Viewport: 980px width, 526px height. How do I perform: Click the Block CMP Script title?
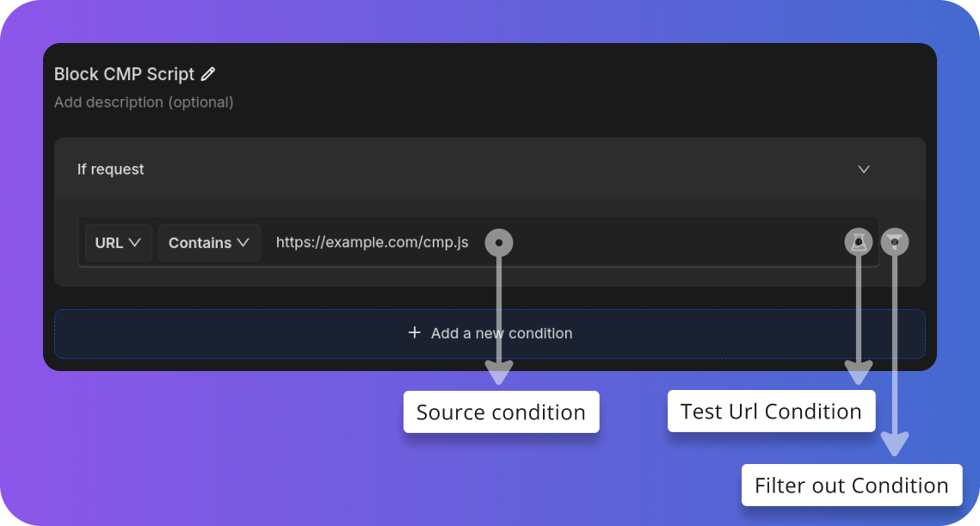click(123, 74)
